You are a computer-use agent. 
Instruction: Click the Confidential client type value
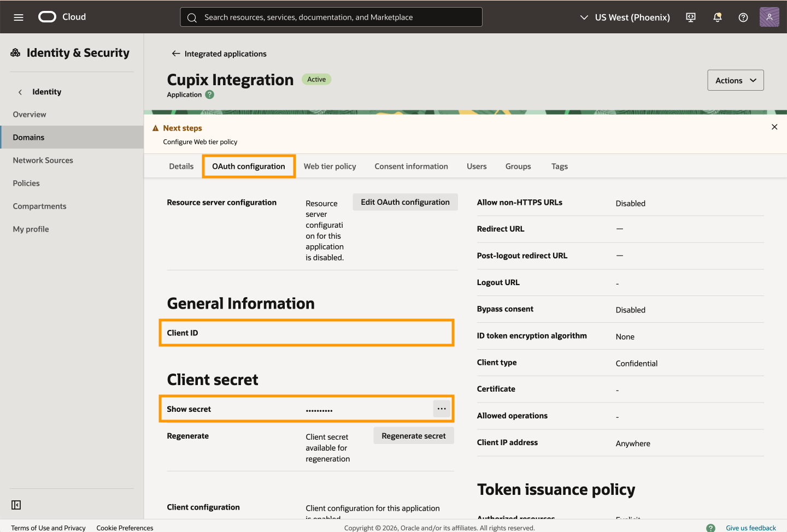tap(637, 363)
